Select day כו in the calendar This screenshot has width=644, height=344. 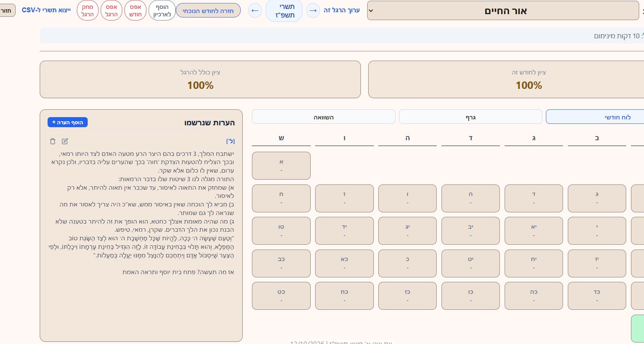471,296
